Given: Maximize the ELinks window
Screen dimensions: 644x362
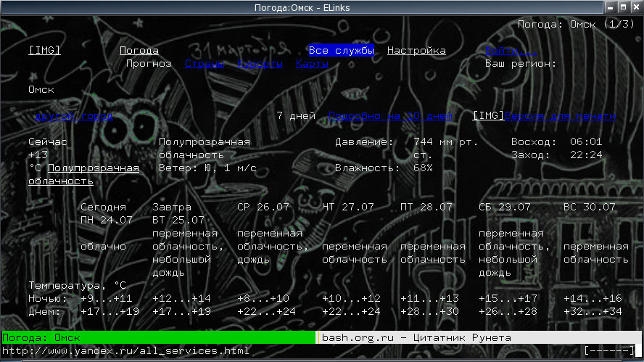Looking at the screenshot, I should (x=623, y=7).
